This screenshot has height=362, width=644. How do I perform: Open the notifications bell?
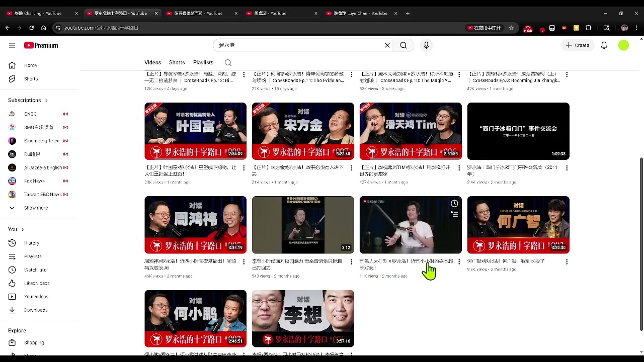(x=604, y=45)
